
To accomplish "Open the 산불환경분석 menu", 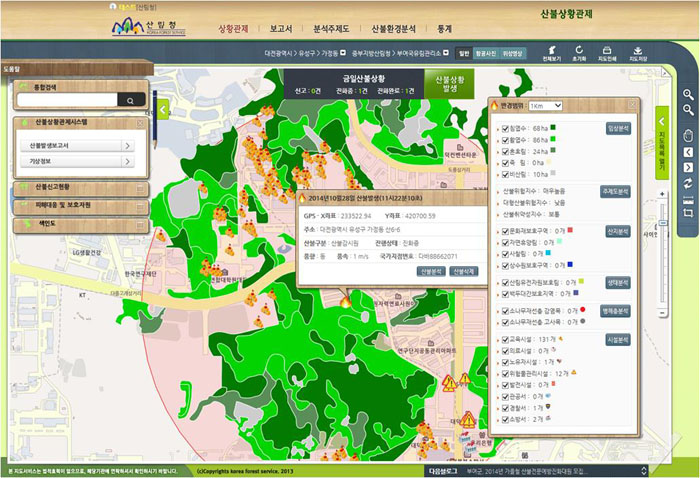I will (x=394, y=30).
